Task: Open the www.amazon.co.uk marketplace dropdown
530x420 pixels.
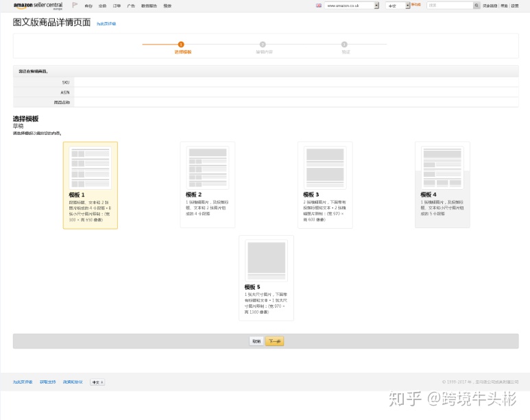Action: [352, 5]
